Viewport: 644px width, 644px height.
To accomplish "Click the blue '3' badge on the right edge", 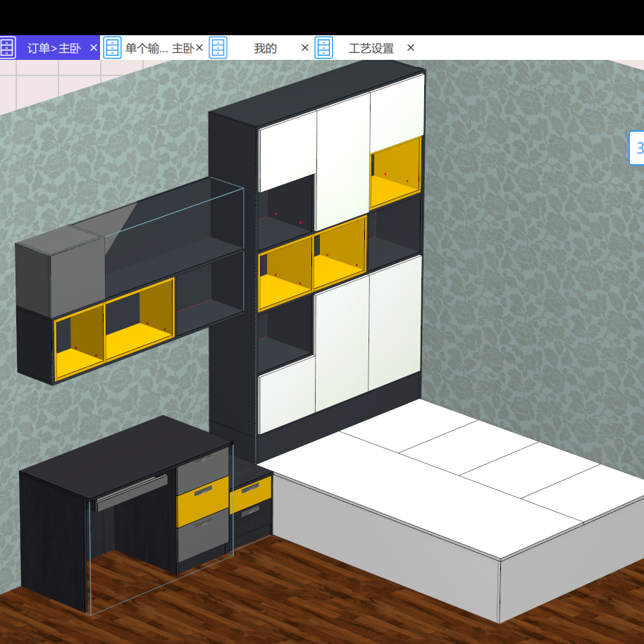I will click(x=638, y=149).
